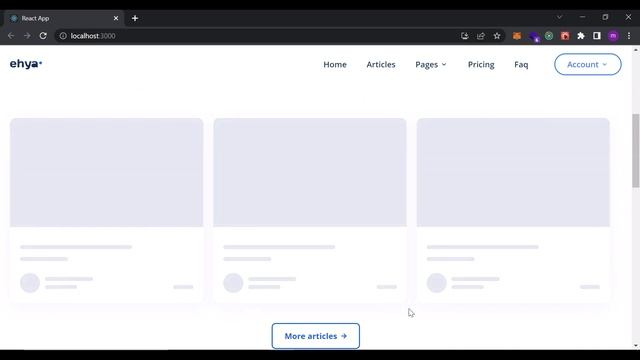Open the Extensions puzzle piece menu

pyautogui.click(x=581, y=36)
